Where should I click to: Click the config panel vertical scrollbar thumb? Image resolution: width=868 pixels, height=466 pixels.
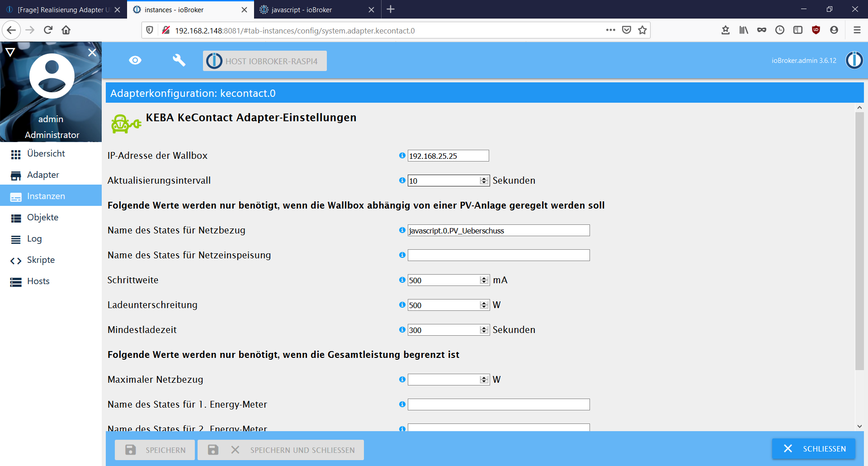tap(859, 241)
